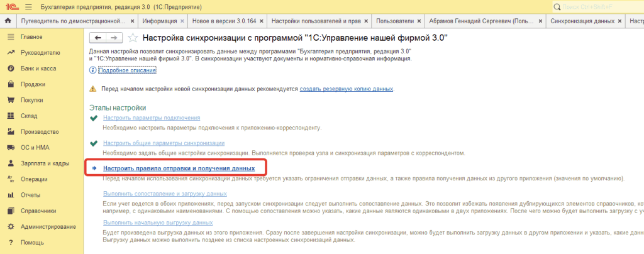Open Настроить параметры подключения link
Viewport: 644px width, 254px height.
pos(152,118)
